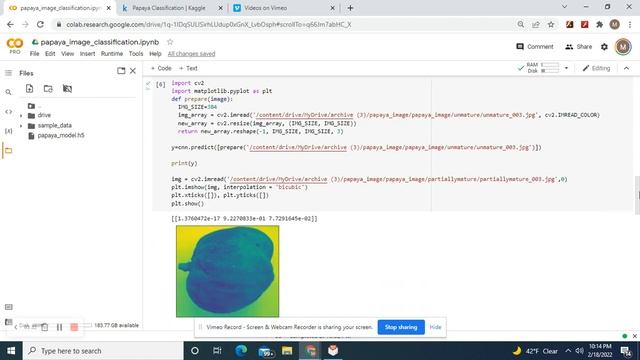Open the command palette sidebar icon
The height and width of the screenshot is (360, 640).
(8, 307)
